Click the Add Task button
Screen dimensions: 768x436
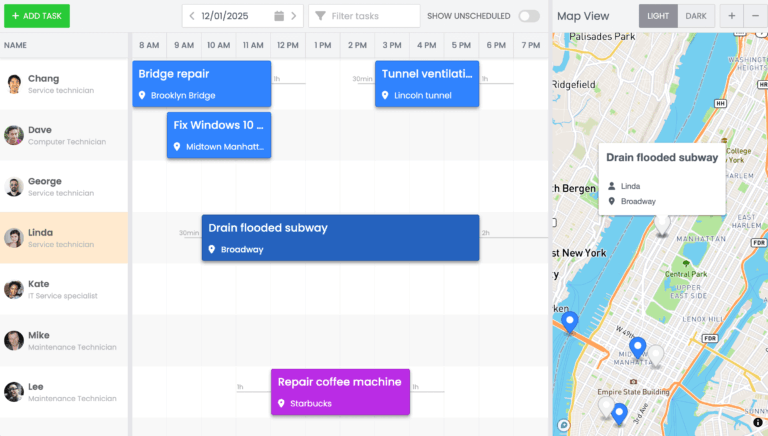point(37,16)
